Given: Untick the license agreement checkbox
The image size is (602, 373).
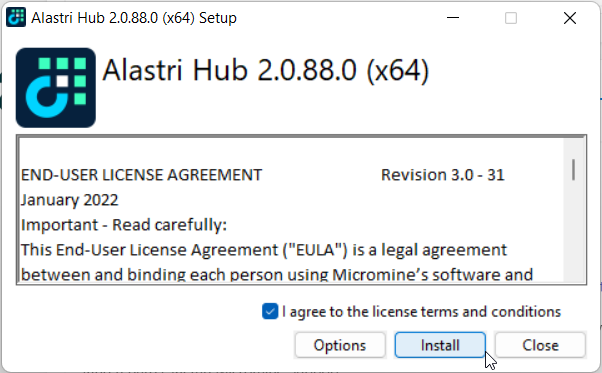Looking at the screenshot, I should [270, 311].
